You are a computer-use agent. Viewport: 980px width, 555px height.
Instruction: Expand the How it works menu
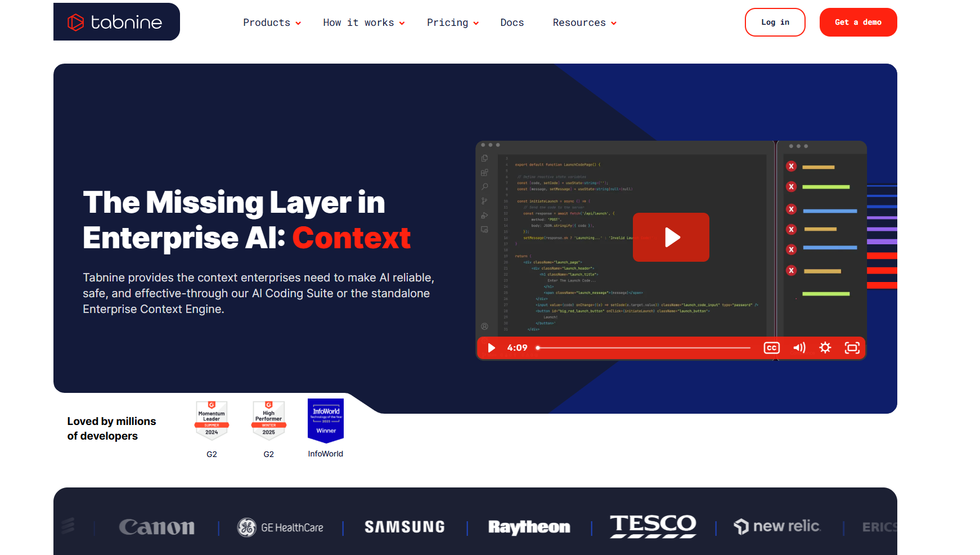coord(364,23)
